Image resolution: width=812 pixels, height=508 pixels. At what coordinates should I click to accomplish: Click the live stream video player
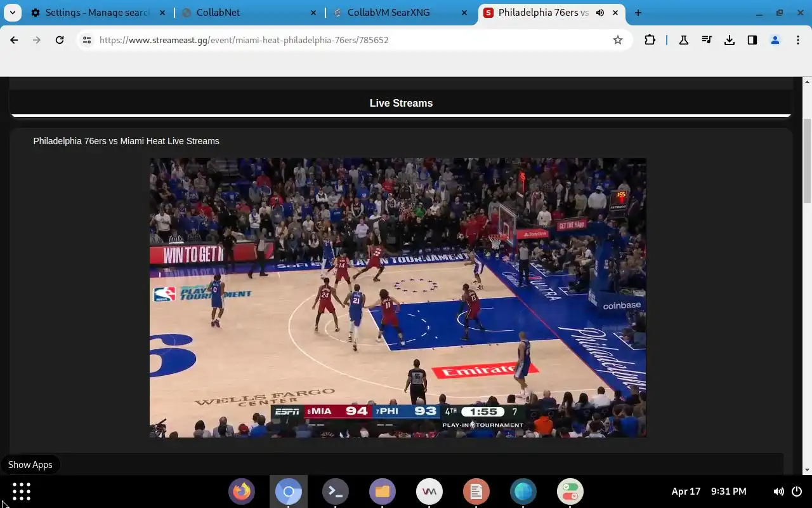[398, 298]
